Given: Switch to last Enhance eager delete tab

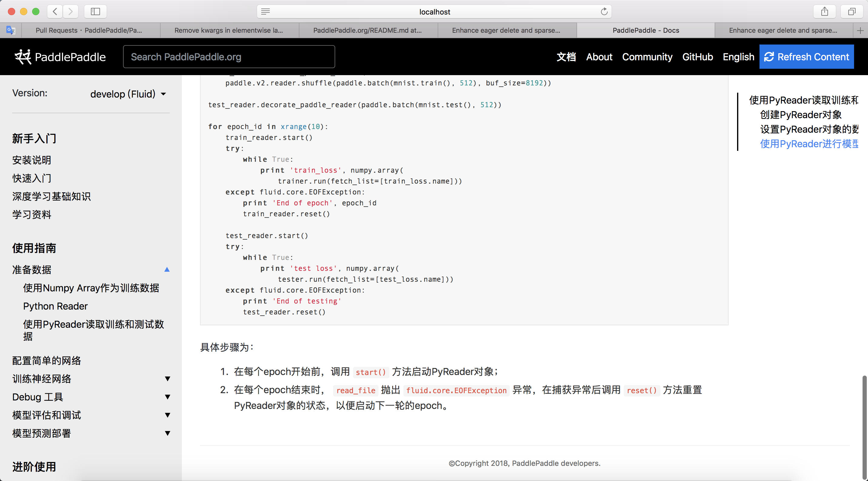Looking at the screenshot, I should point(783,30).
